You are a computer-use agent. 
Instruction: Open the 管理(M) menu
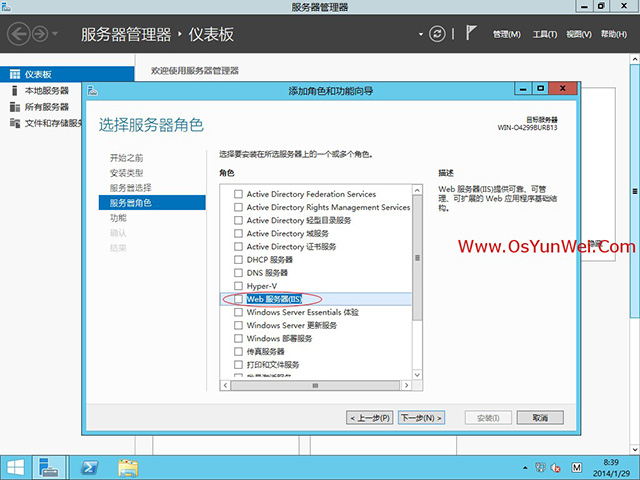(507, 34)
